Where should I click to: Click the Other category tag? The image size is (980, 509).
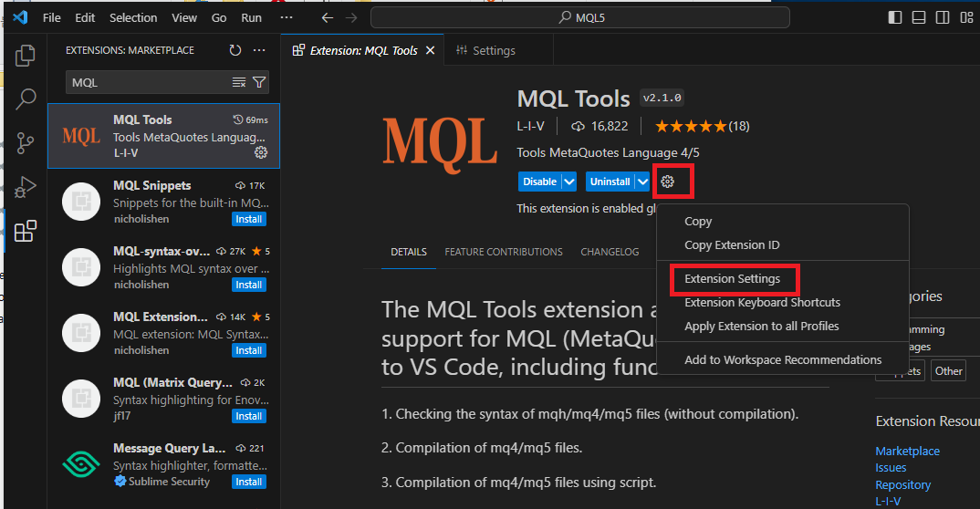pos(948,371)
